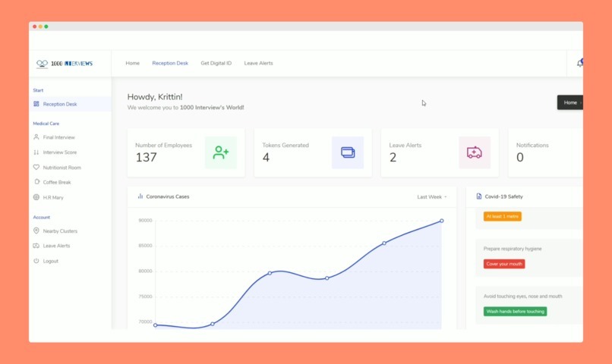Click the first chart data point near 70000

coord(156,325)
